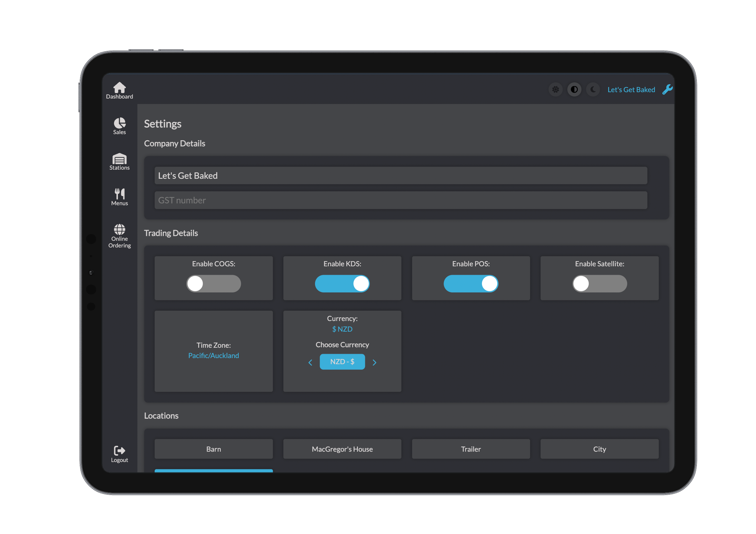Open the Pacific/Auckland time zone link
This screenshot has height=534, width=756.
[213, 355]
